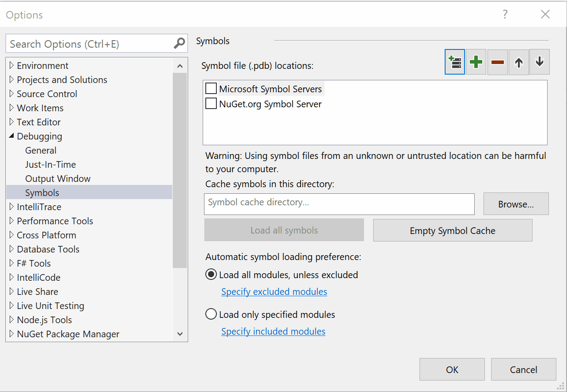The width and height of the screenshot is (567, 392).
Task: Open the Just-In-Time settings page
Action: 50,164
